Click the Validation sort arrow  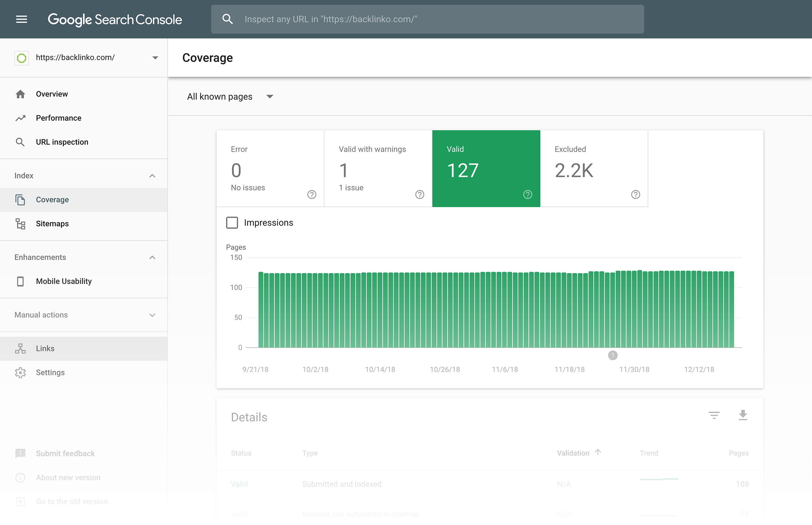tap(598, 452)
